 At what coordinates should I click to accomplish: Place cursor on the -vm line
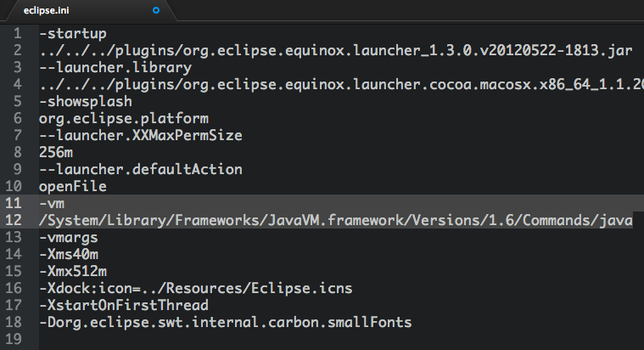(52, 204)
